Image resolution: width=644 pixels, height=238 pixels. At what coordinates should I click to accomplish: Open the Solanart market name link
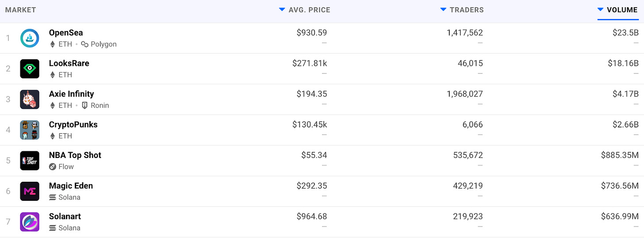65,216
